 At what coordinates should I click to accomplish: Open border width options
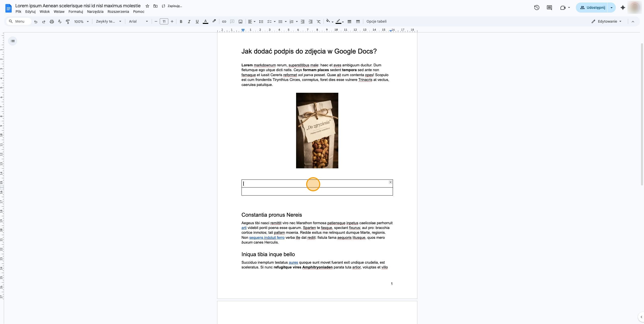pyautogui.click(x=349, y=22)
